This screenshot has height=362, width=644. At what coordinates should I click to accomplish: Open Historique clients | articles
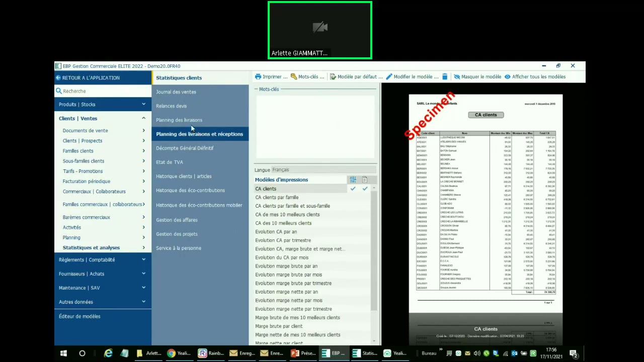184,176
